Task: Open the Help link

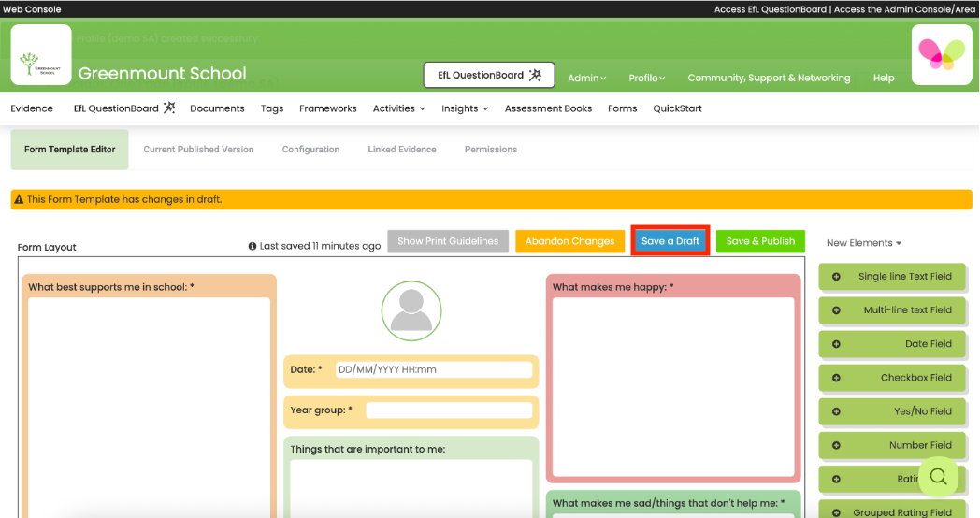Action: click(884, 79)
